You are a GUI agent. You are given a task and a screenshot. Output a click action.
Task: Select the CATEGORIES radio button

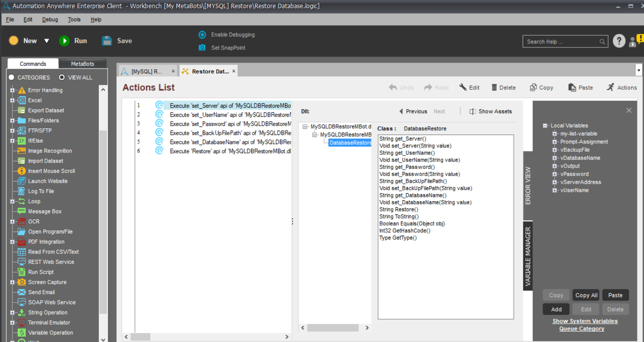coord(12,77)
